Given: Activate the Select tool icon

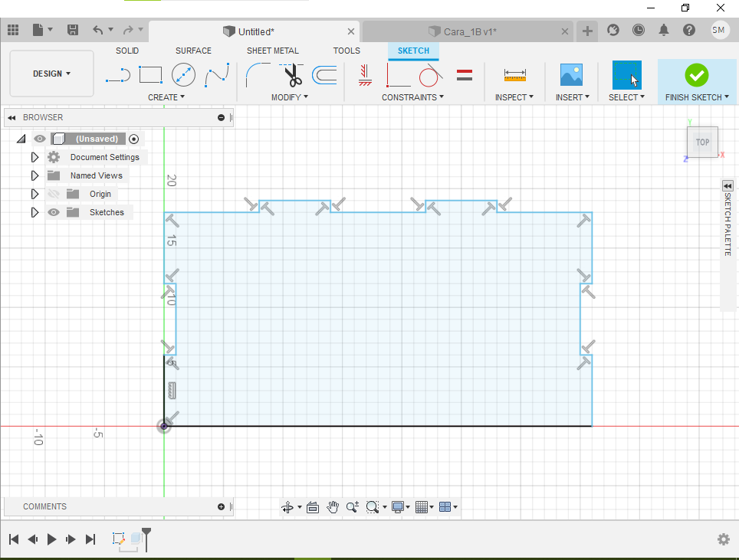Looking at the screenshot, I should [627, 75].
